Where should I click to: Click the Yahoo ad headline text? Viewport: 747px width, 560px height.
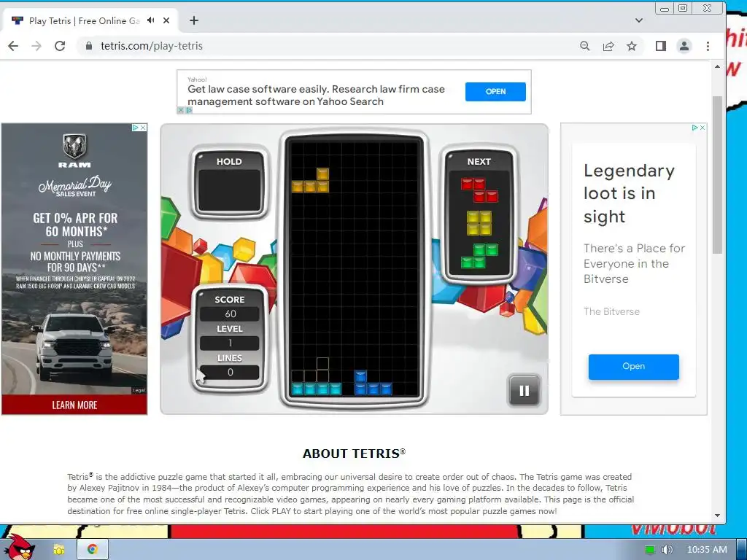(316, 96)
